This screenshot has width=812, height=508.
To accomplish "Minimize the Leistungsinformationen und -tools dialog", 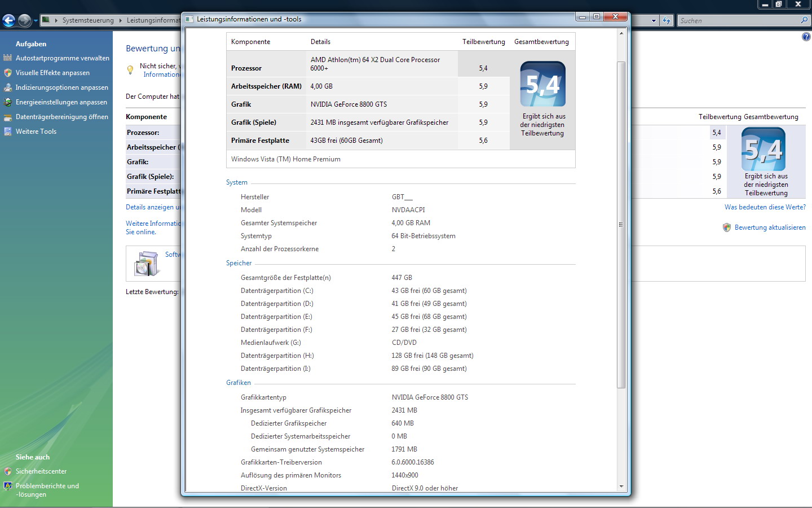I will click(x=583, y=17).
